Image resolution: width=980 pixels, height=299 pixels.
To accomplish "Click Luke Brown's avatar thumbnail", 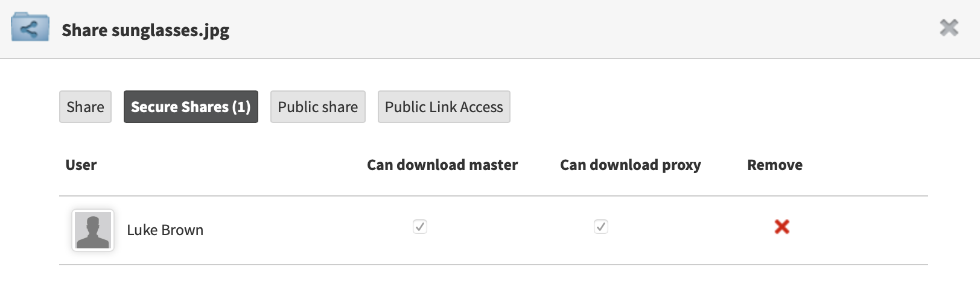I will [x=93, y=230].
